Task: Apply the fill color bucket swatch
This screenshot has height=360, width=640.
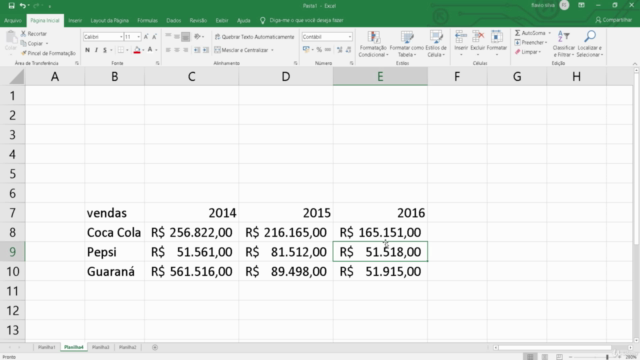Action: coord(137,50)
